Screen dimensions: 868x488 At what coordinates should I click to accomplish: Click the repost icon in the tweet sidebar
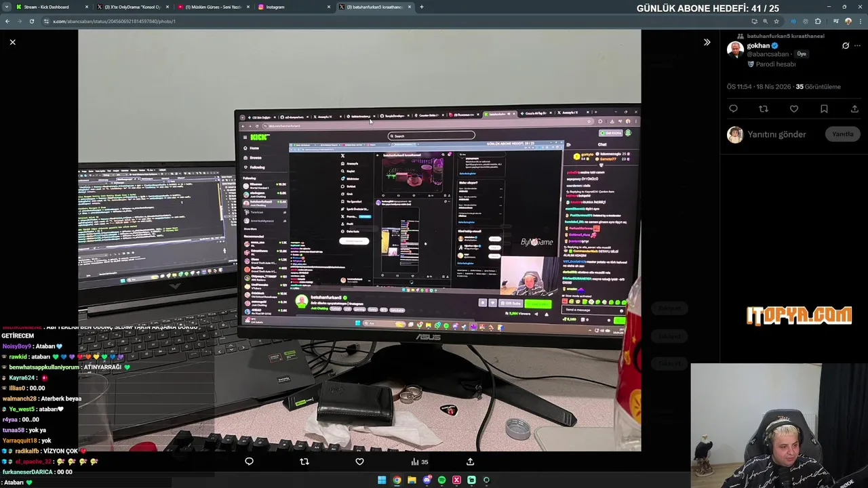pos(764,108)
